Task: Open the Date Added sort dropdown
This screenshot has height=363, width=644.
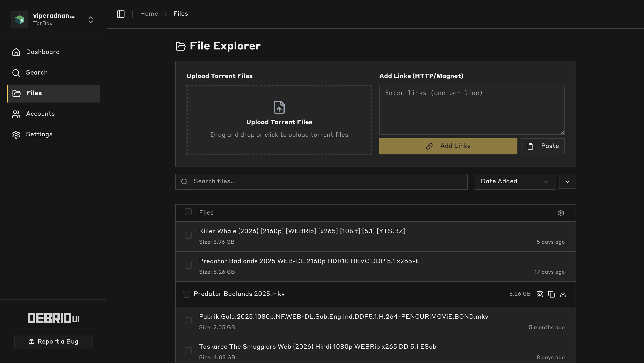Action: (515, 182)
